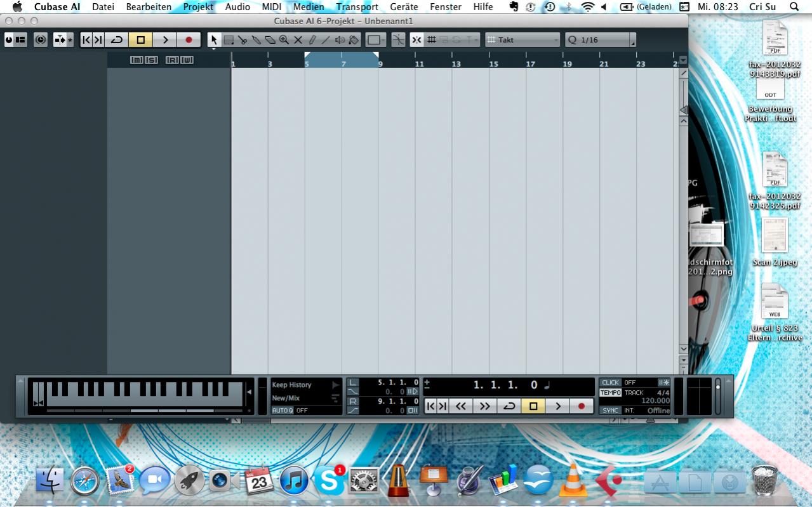This screenshot has width=812, height=507.
Task: Open the Keep History record mode dropdown
Action: (306, 385)
